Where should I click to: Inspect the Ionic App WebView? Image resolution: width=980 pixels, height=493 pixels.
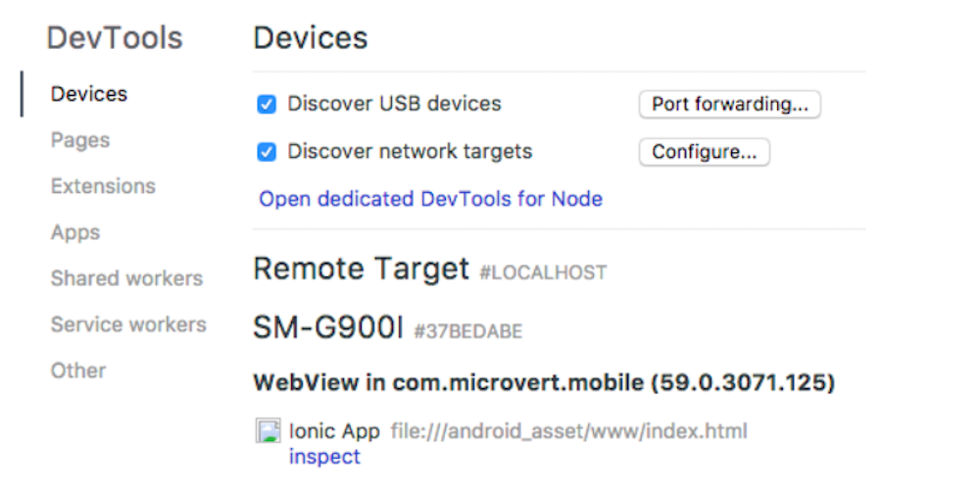324,457
